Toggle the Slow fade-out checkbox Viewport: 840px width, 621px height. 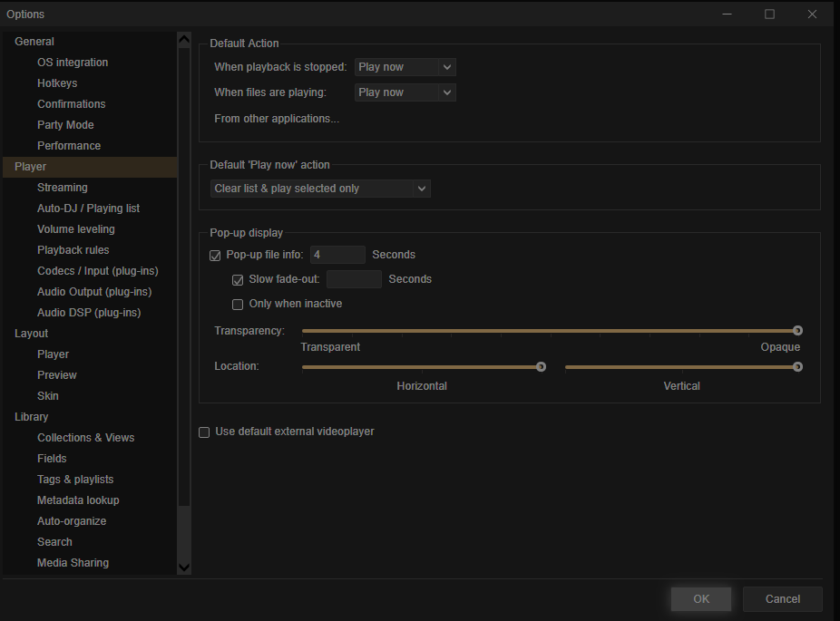coord(238,280)
